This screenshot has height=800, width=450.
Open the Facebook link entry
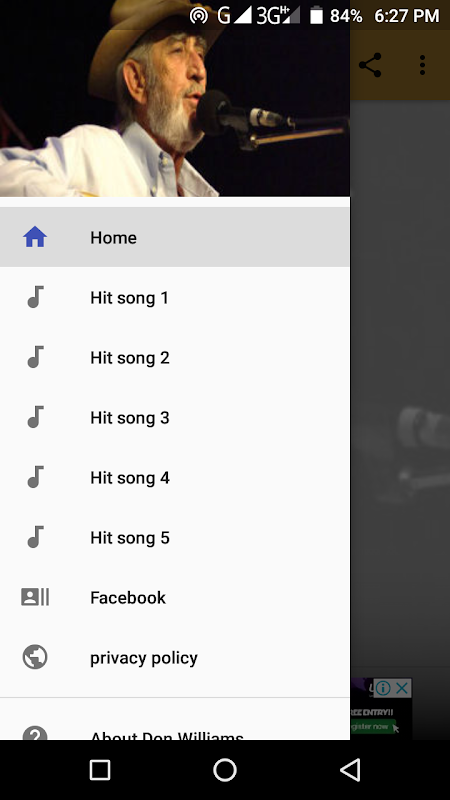(174, 597)
